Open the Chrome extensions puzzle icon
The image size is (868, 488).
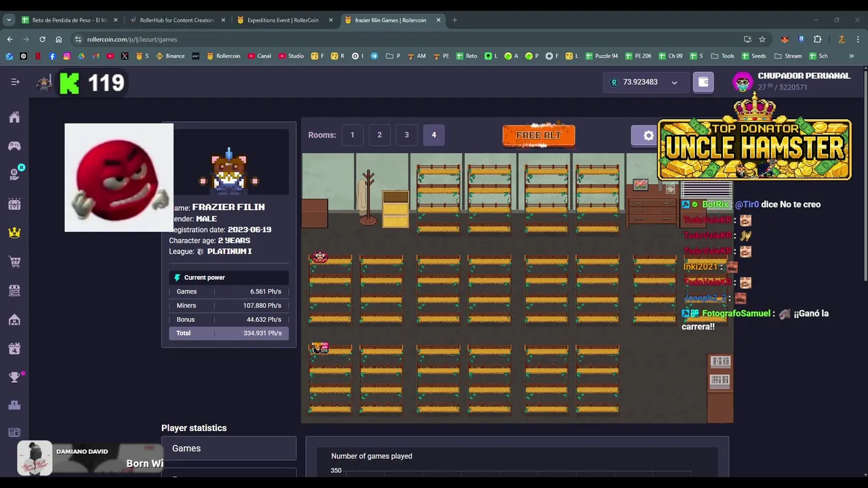click(817, 39)
